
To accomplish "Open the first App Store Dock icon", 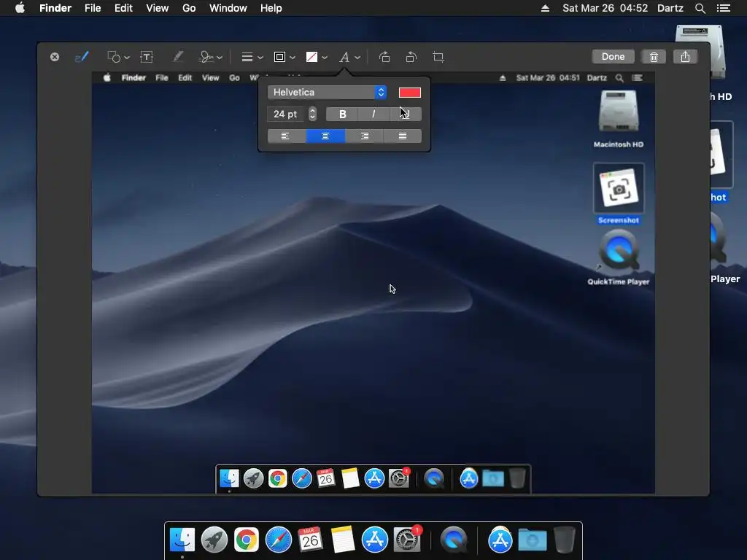I will 375,540.
